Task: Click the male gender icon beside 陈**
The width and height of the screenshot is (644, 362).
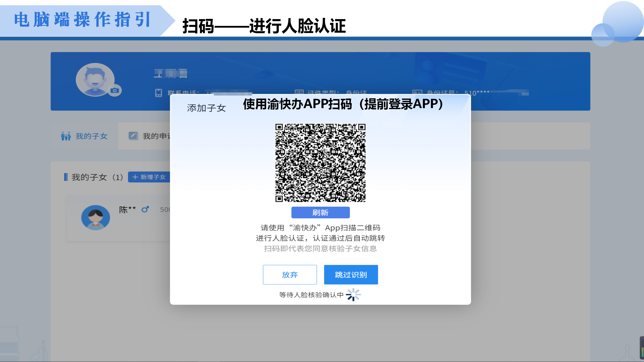Action: click(x=145, y=209)
